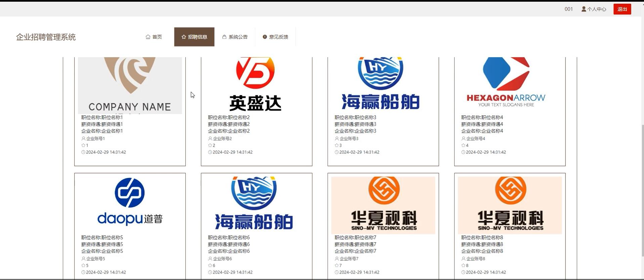
Task: Click the user icon beside 企业账号3
Action: pos(337,138)
